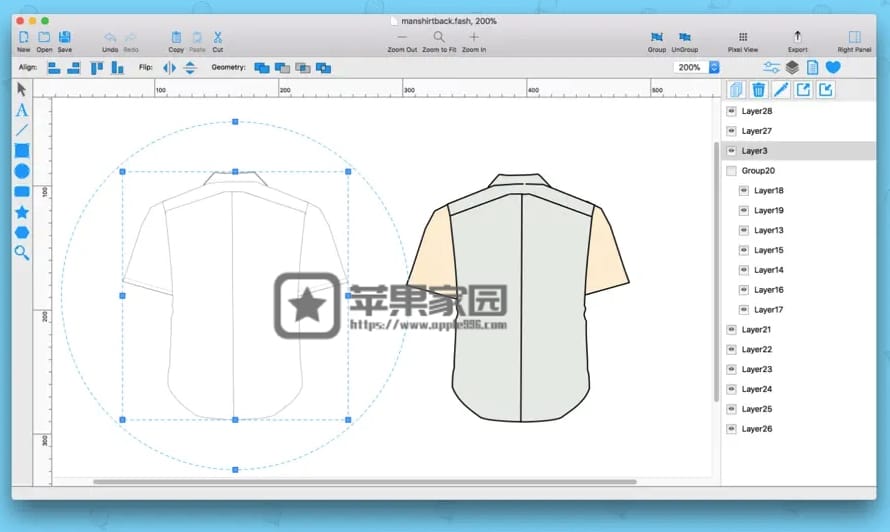The width and height of the screenshot is (890, 532).
Task: Toggle visibility of Layer13
Action: pos(744,230)
